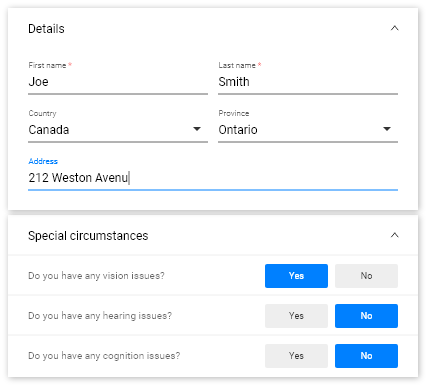Open the Province dropdown arrow

pyautogui.click(x=387, y=129)
